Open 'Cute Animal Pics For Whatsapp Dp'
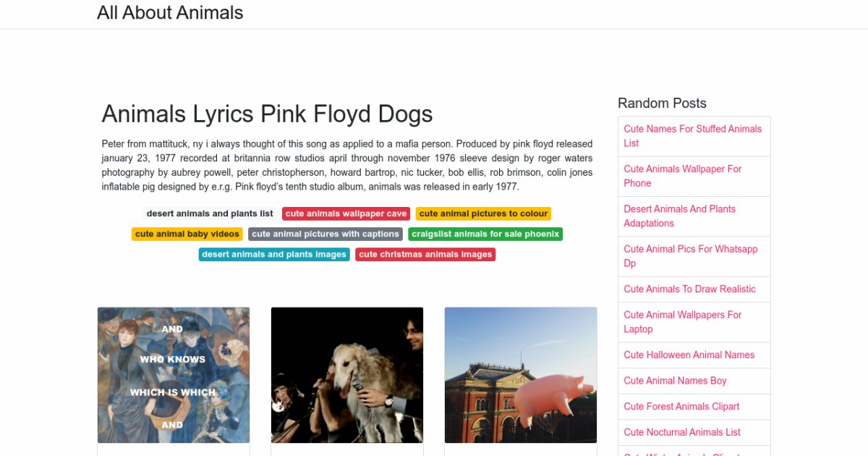This screenshot has width=868, height=456. (690, 256)
